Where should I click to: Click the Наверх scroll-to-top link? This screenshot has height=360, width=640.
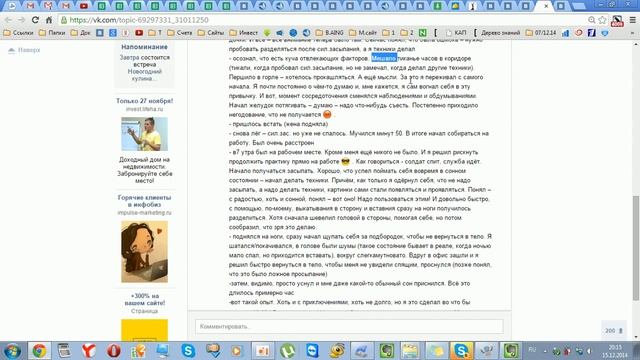click(x=24, y=50)
